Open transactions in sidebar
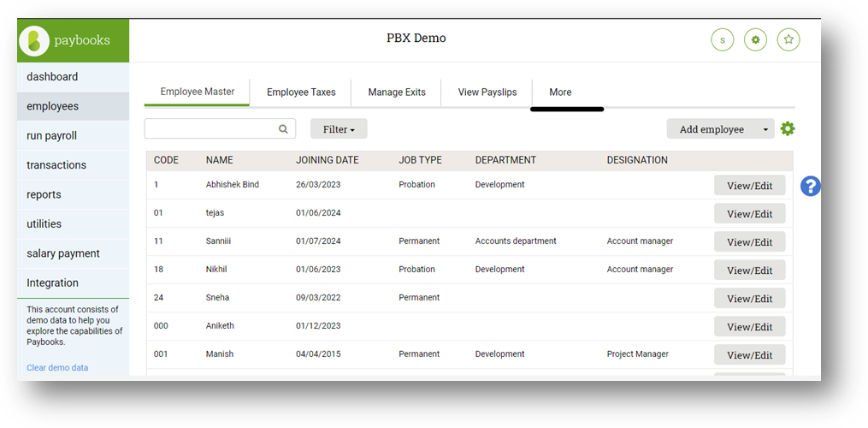 click(73, 165)
